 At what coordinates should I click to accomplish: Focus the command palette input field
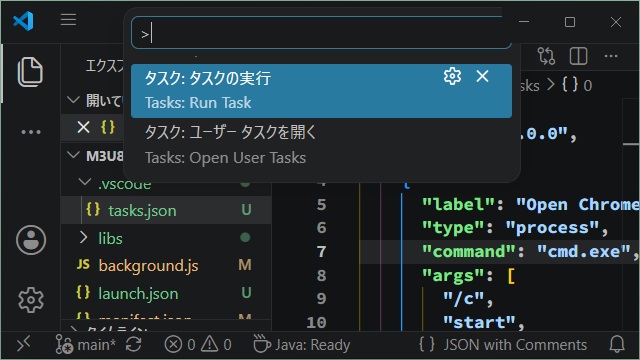click(x=321, y=33)
